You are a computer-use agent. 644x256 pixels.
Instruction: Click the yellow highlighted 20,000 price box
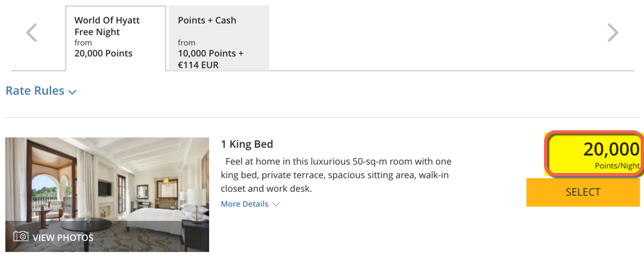593,154
